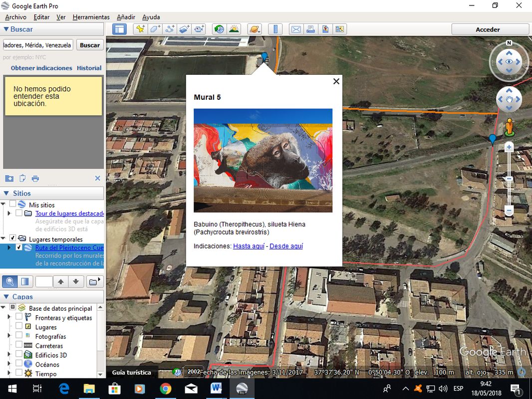Screen dimensions: 532x399
Task: Zoom out with the minus button
Action: [509, 210]
